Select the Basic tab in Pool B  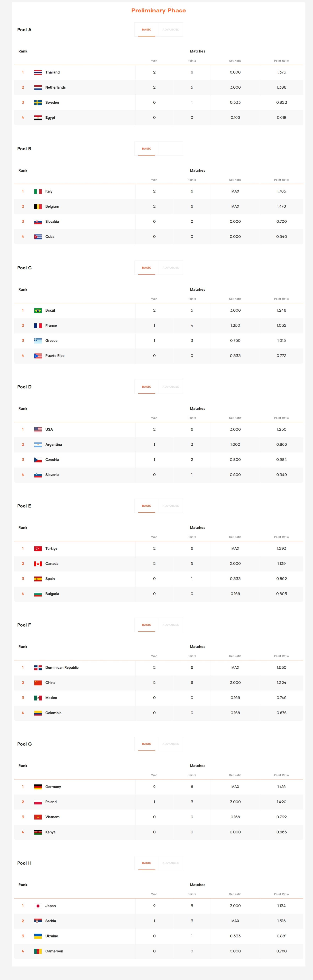[146, 149]
